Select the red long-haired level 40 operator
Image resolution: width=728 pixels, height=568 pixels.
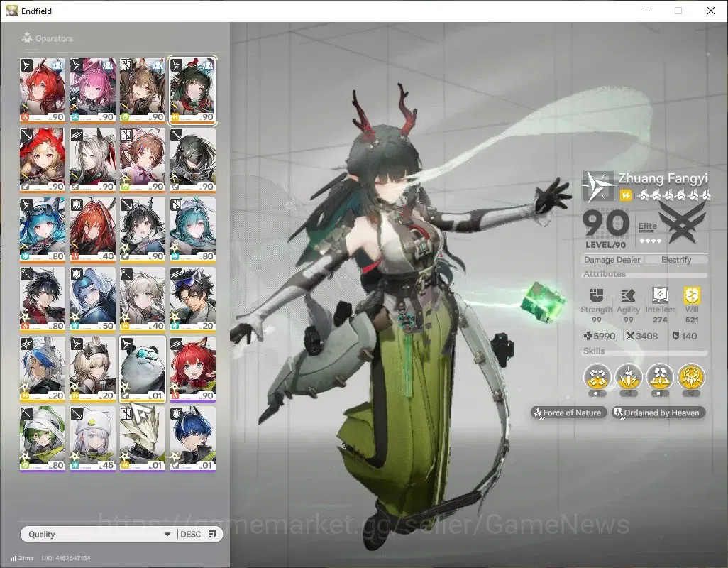[x=92, y=229]
